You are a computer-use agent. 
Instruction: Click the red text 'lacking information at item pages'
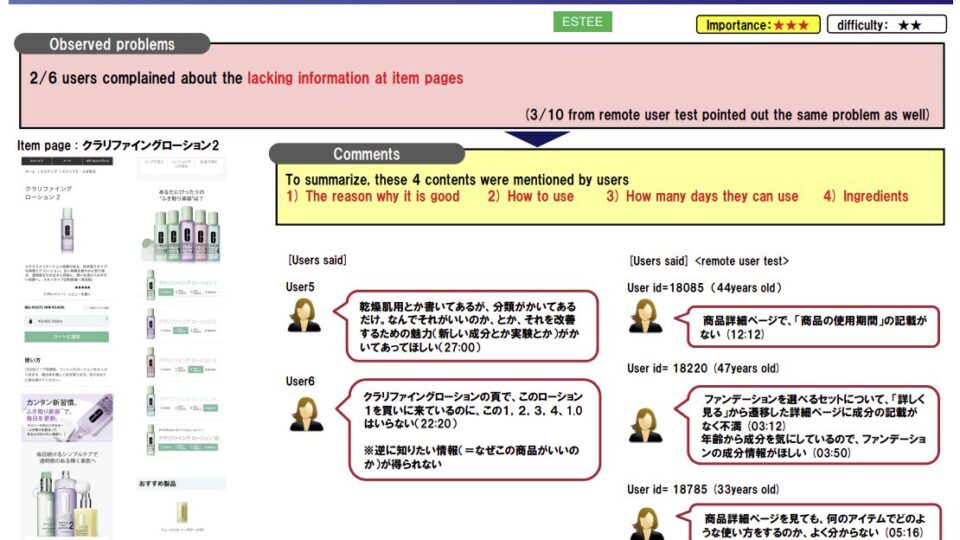[x=355, y=78]
